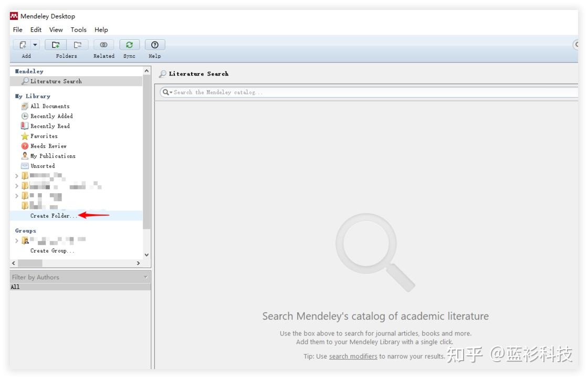Open My Publications
The height and width of the screenshot is (379, 588).
click(53, 156)
